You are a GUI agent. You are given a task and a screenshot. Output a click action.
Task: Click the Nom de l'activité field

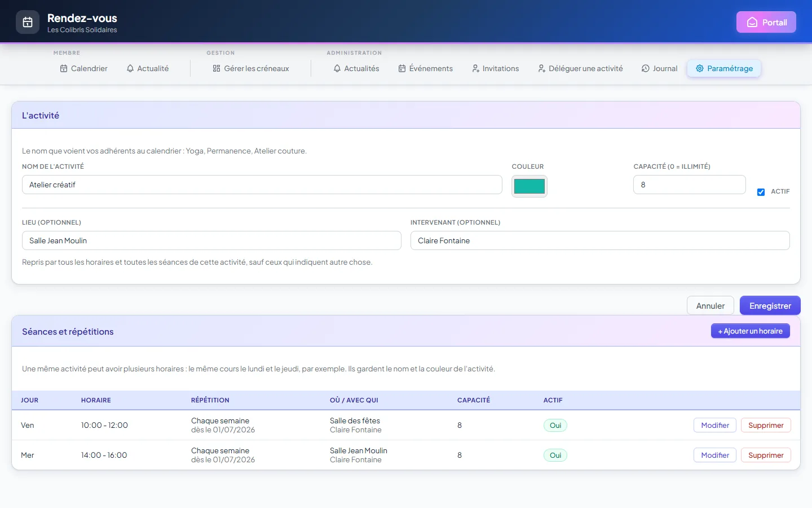click(x=262, y=185)
